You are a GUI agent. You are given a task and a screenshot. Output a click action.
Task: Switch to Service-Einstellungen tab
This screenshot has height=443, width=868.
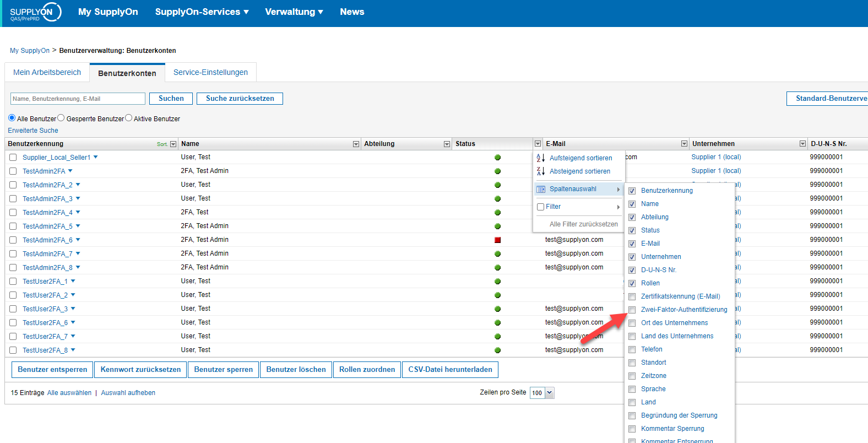click(210, 72)
